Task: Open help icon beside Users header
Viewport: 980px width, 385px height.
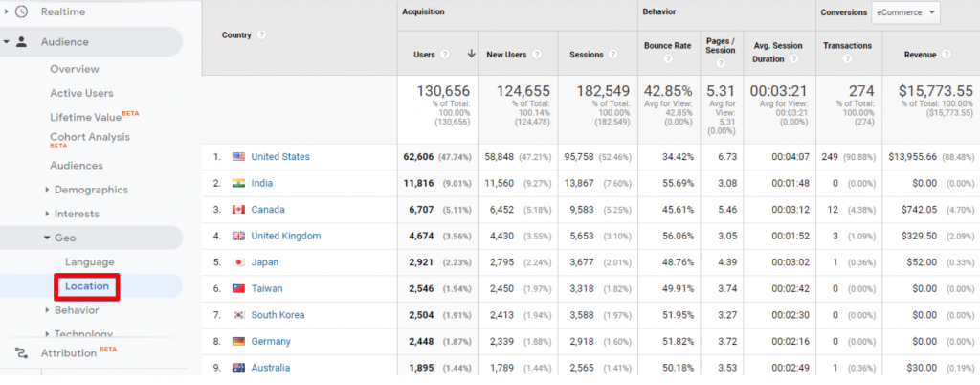Action: [444, 55]
